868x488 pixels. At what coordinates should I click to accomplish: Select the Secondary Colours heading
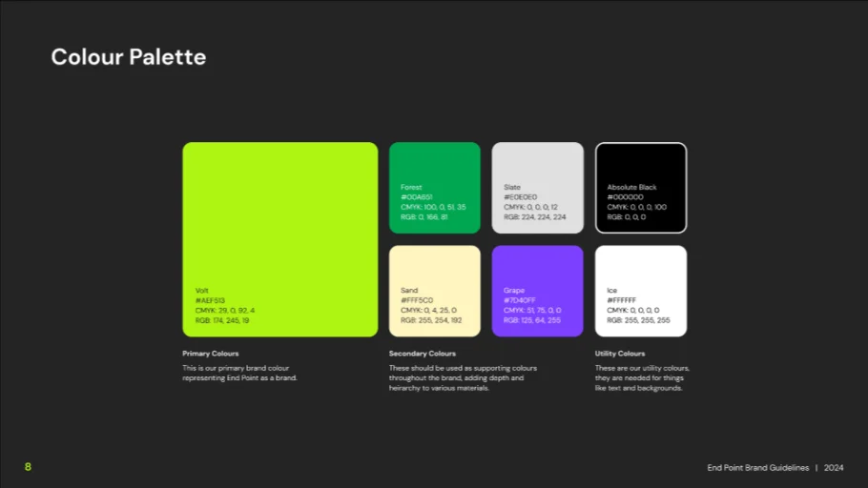423,354
